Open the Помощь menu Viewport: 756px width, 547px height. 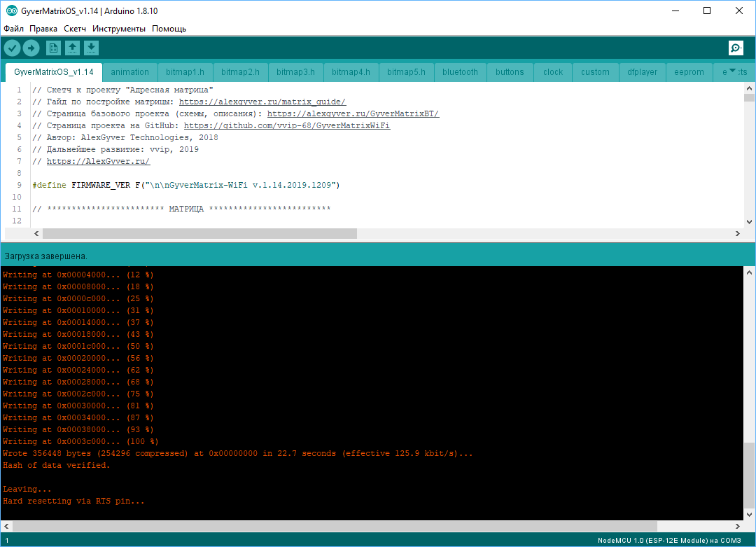click(169, 29)
